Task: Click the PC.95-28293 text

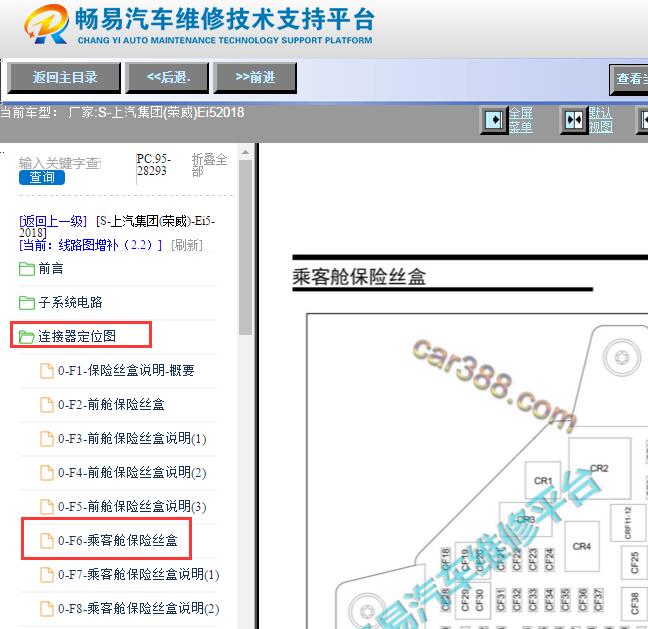Action: pyautogui.click(x=153, y=165)
